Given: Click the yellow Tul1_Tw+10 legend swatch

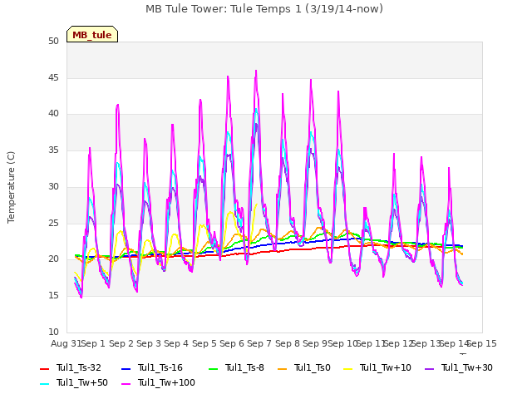Looking at the screenshot, I should (348, 368).
